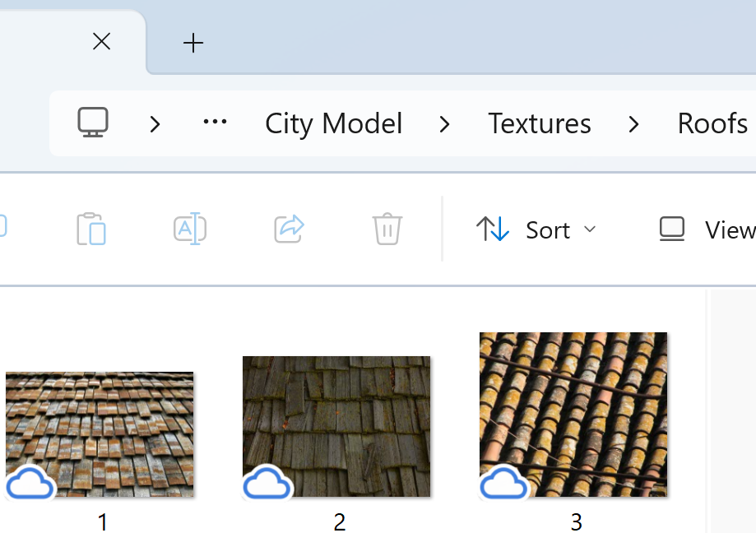
Task: Click the Share toolbar icon
Action: pos(289,229)
